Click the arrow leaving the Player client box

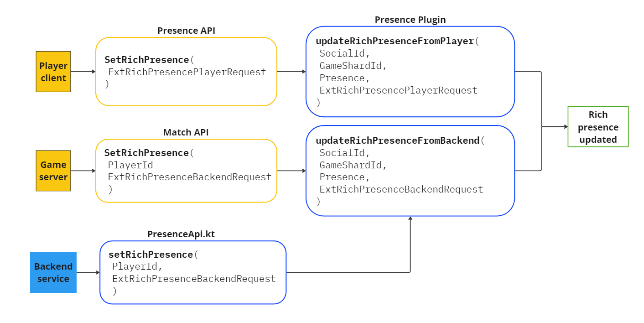pyautogui.click(x=83, y=72)
